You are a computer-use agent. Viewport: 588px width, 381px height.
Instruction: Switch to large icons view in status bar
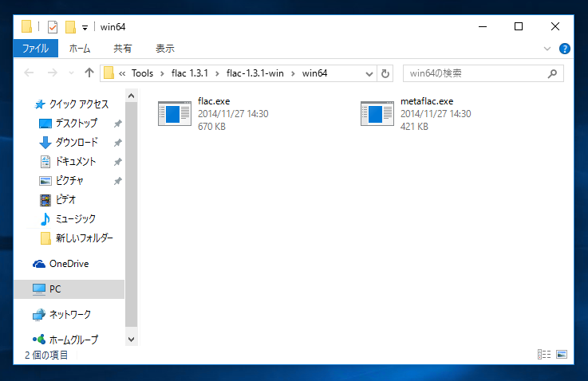(x=562, y=355)
